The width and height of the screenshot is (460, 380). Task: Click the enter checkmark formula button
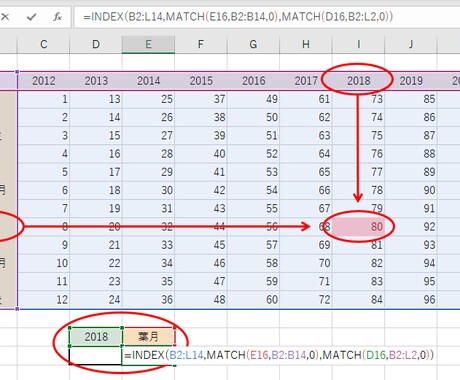pos(31,17)
